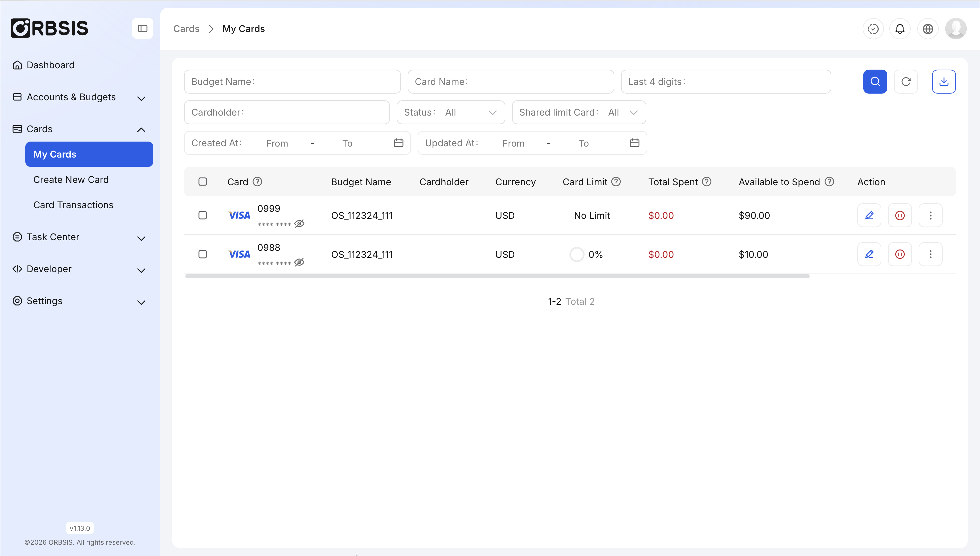The width and height of the screenshot is (980, 556).
Task: Show help for Total Spent column
Action: point(707,182)
